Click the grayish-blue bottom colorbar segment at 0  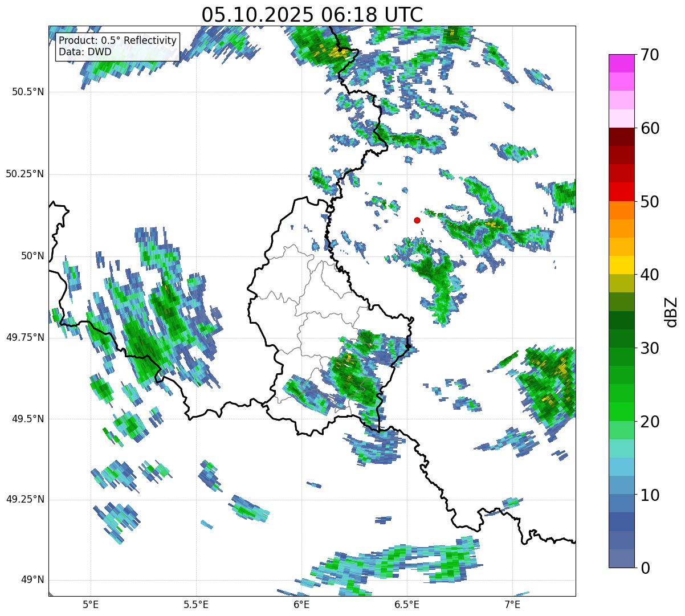click(x=621, y=558)
